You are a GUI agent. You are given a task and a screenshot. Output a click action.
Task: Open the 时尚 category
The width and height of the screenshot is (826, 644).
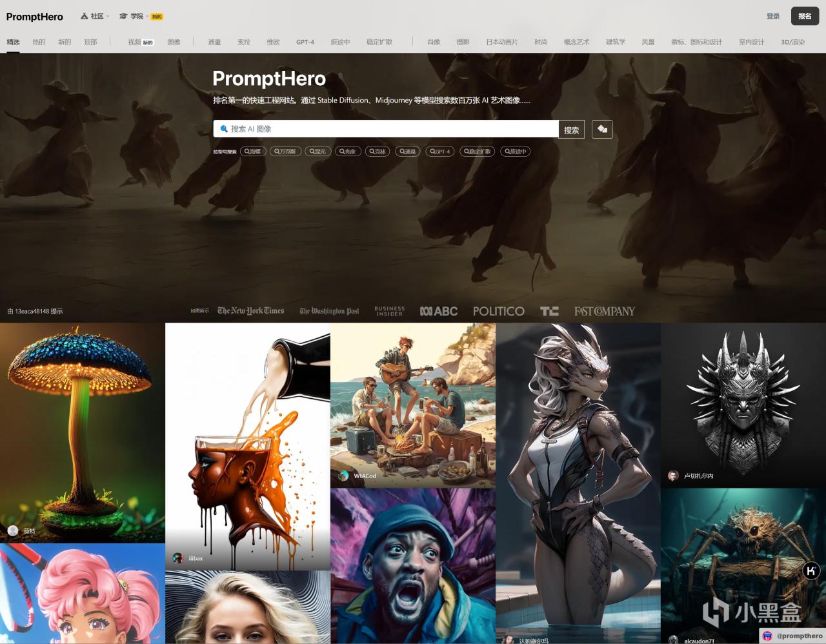pos(541,42)
